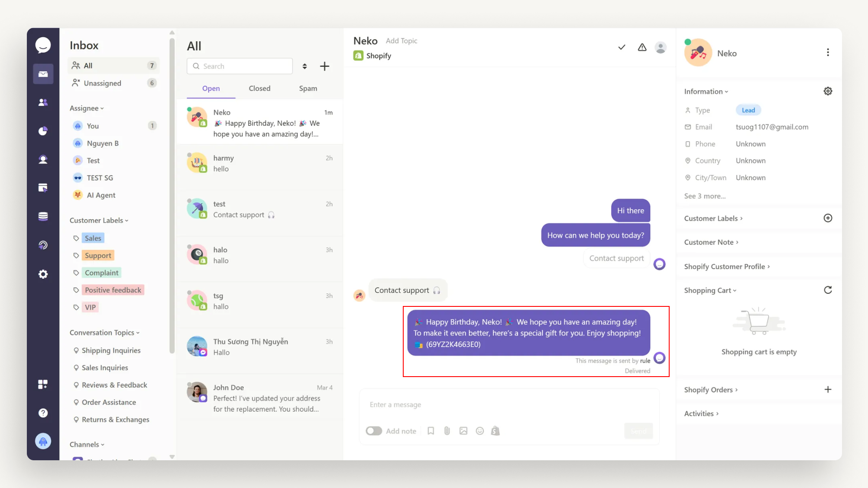Switch to the Spam tab
The image size is (868, 488).
coord(308,88)
